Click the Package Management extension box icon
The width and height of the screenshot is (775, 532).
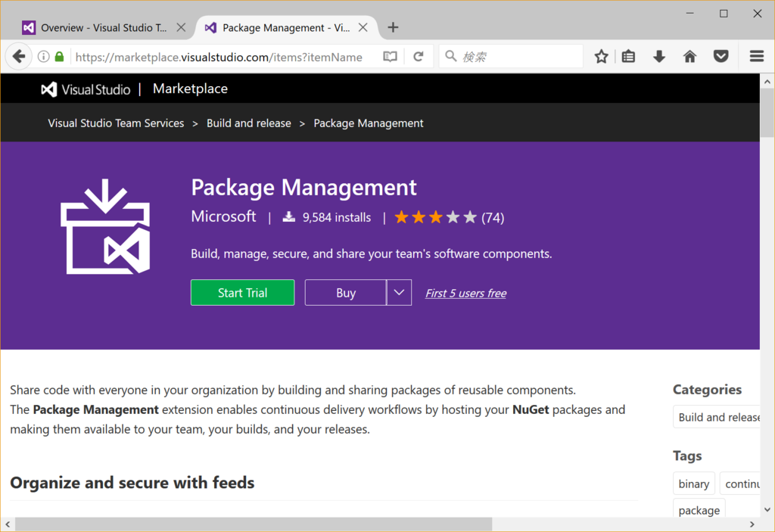coord(105,226)
